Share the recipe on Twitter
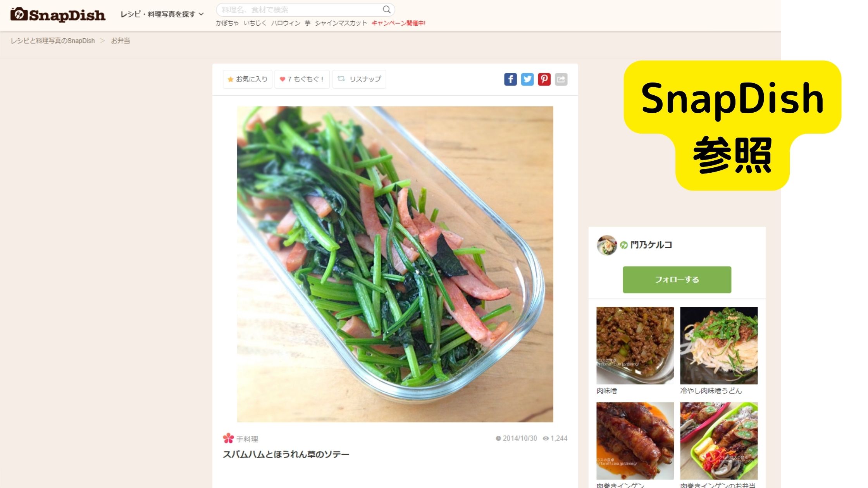The height and width of the screenshot is (488, 868). click(527, 79)
